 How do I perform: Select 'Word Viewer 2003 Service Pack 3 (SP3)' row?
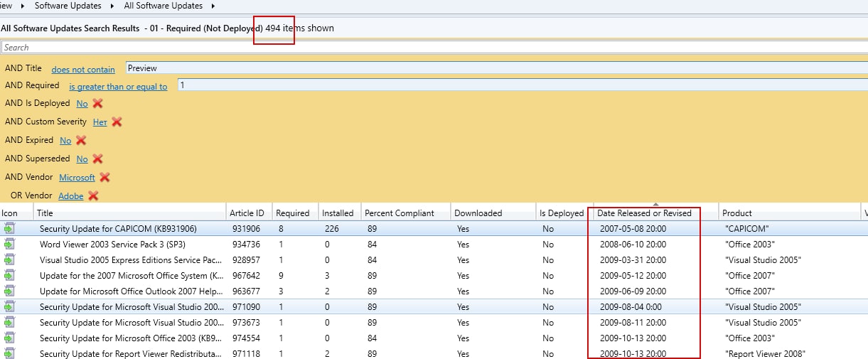point(434,245)
